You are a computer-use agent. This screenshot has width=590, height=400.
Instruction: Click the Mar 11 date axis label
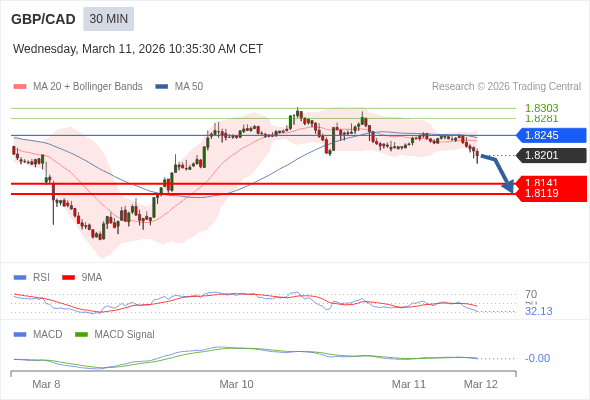(409, 384)
